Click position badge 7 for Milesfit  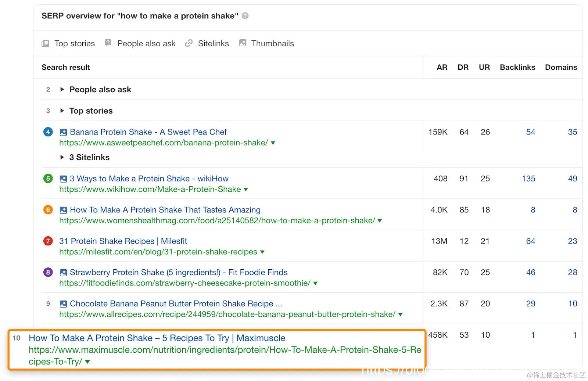coord(48,241)
